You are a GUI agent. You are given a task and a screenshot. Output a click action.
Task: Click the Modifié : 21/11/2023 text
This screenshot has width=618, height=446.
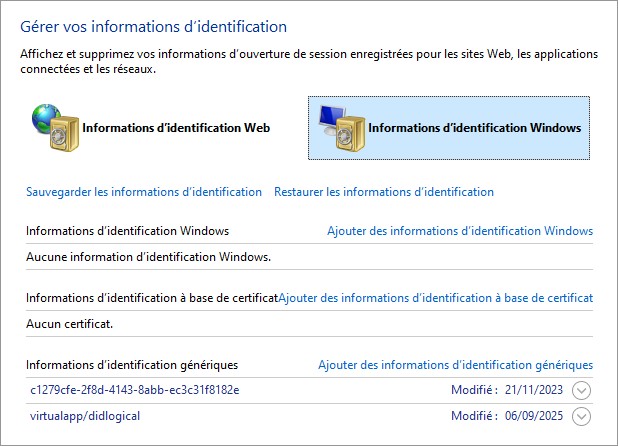[x=507, y=390]
